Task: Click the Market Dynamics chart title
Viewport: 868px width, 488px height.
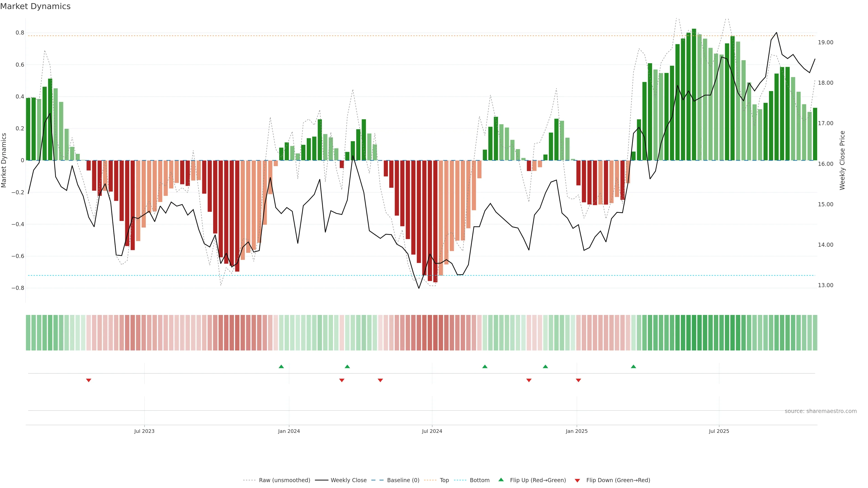Action: (35, 6)
